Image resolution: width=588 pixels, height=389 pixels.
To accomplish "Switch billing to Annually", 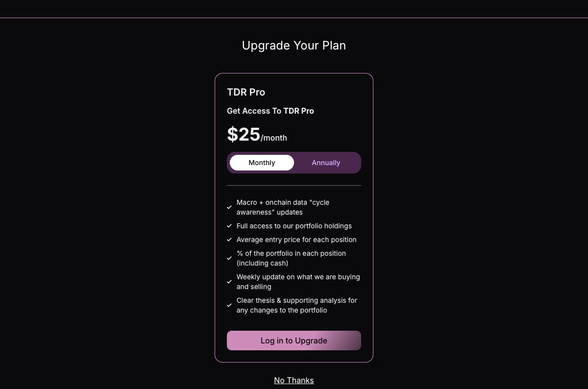I will click(326, 162).
